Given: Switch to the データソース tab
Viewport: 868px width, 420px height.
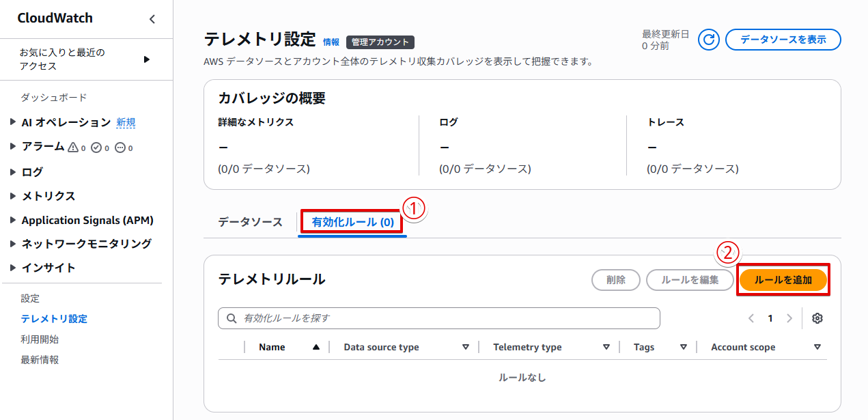Looking at the screenshot, I should [250, 222].
